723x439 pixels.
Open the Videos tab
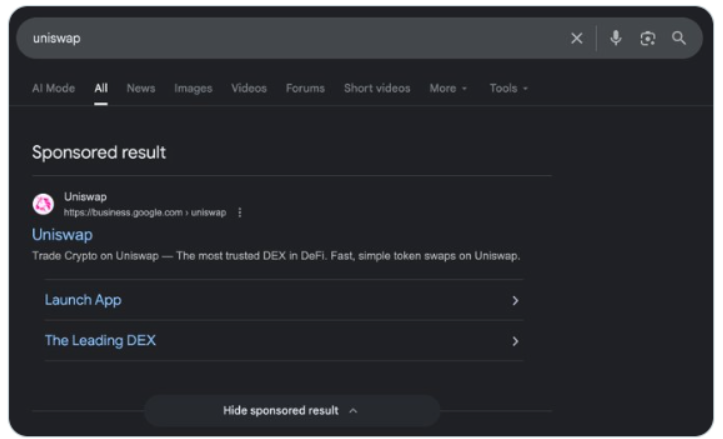tap(249, 88)
